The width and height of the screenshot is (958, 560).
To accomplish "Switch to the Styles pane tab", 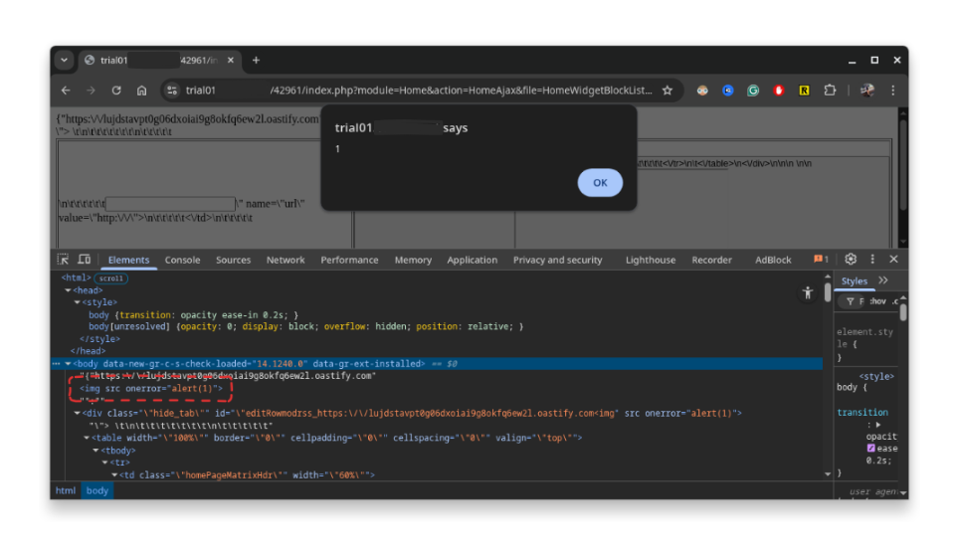I will 855,280.
